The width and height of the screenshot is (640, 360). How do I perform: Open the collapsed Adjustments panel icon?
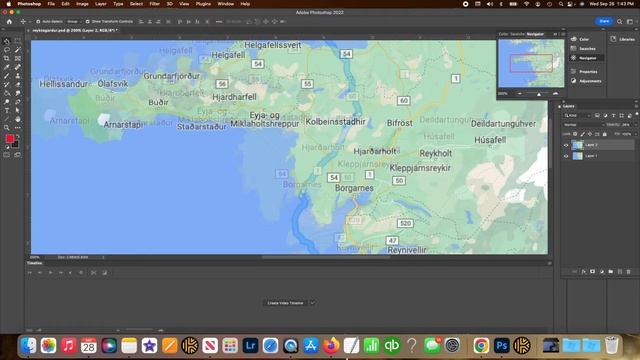coord(573,81)
